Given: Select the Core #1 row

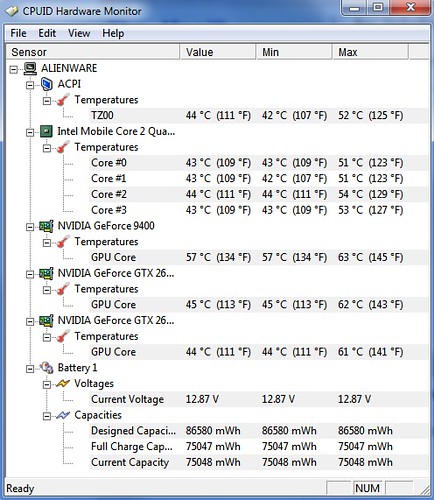Looking at the screenshot, I should click(x=258, y=179).
